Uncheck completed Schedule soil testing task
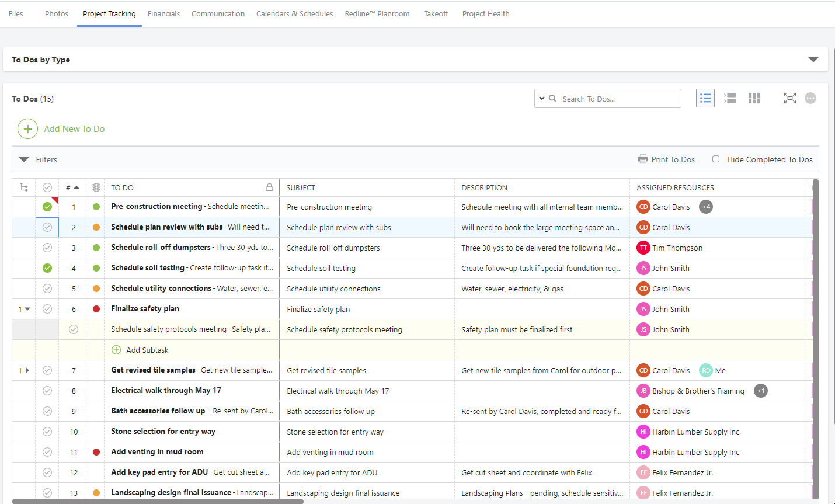 pyautogui.click(x=47, y=268)
